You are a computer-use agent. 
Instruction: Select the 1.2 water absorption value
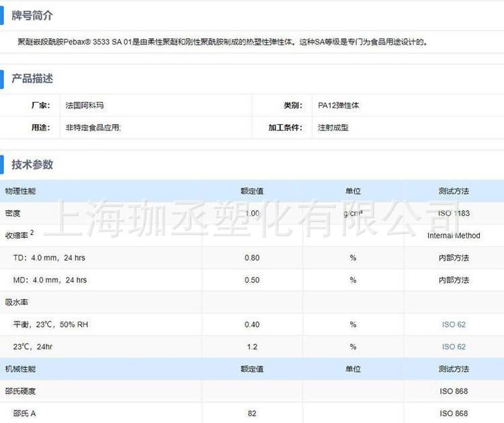click(252, 346)
